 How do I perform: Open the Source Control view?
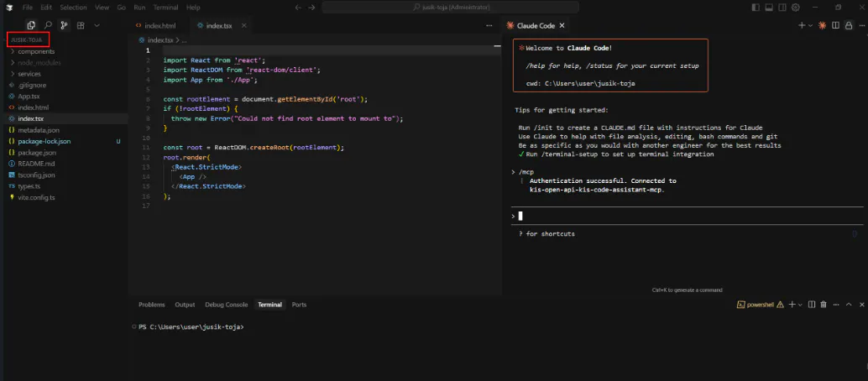tap(64, 26)
